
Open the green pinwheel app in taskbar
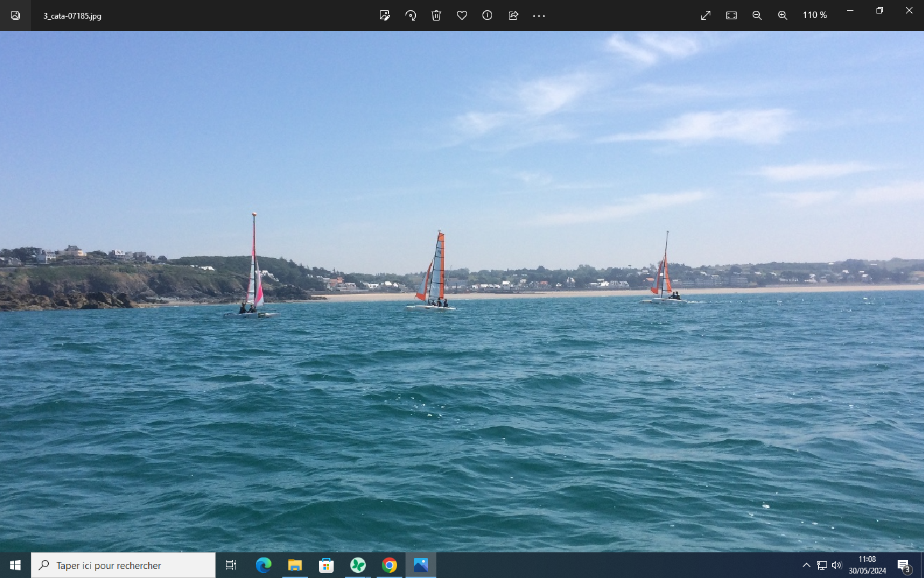pos(357,565)
